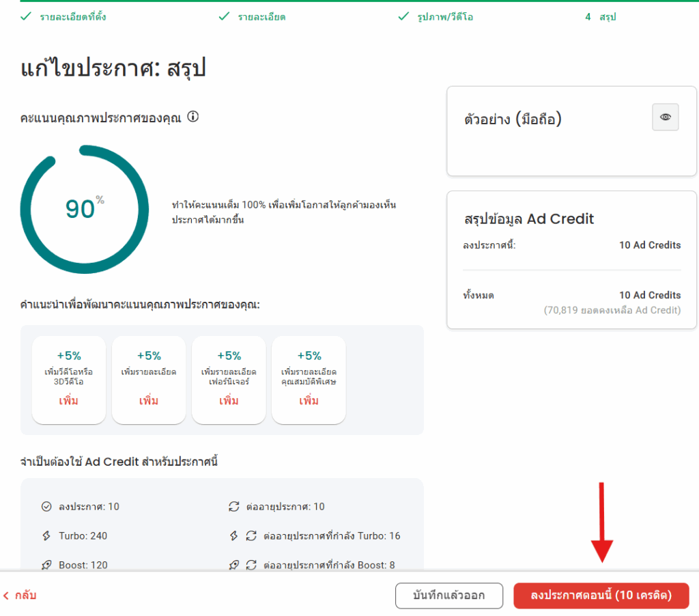
Task: Click the info icon beside คะแนนคุณภาพประกาศของคุณ
Action: (192, 117)
